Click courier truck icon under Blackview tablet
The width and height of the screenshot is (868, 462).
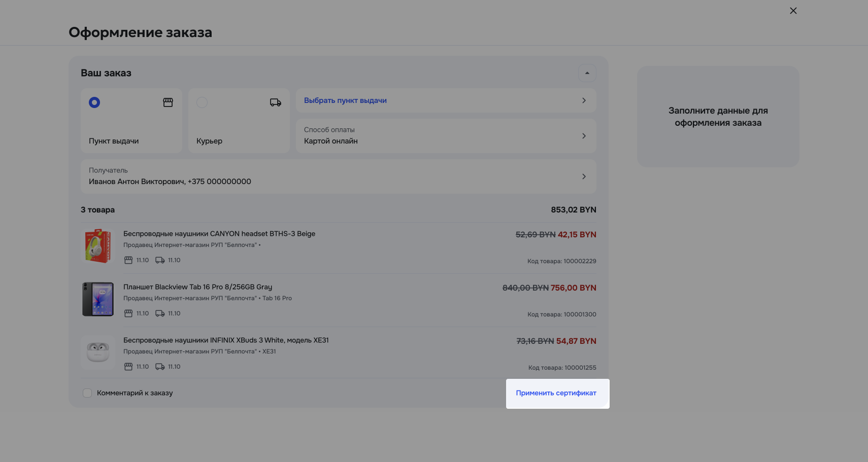pos(160,313)
